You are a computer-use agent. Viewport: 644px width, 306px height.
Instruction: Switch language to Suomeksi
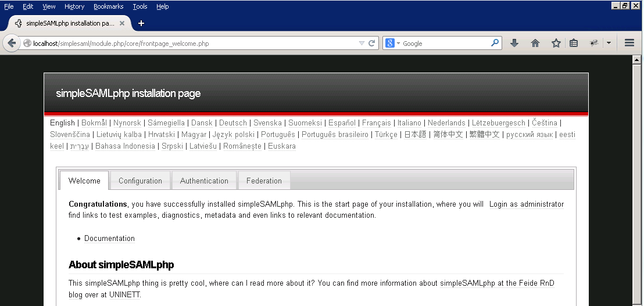[x=305, y=123]
